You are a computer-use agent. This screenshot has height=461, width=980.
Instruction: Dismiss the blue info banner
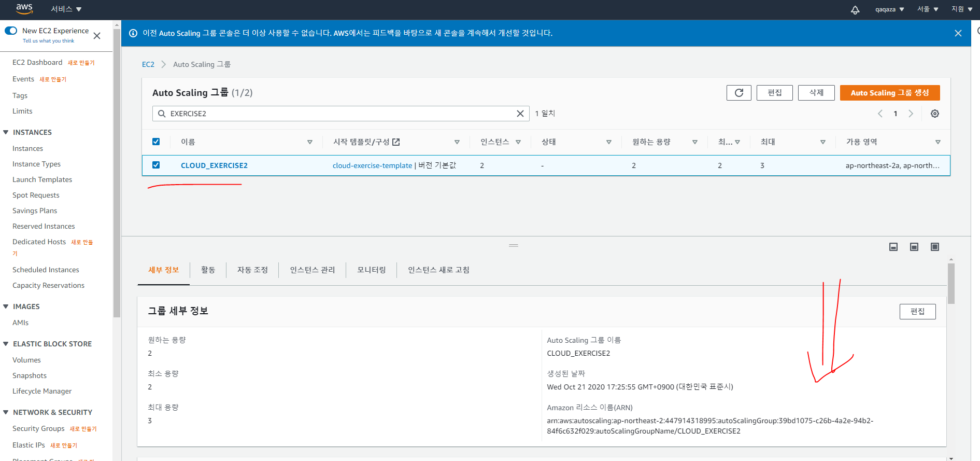point(958,33)
